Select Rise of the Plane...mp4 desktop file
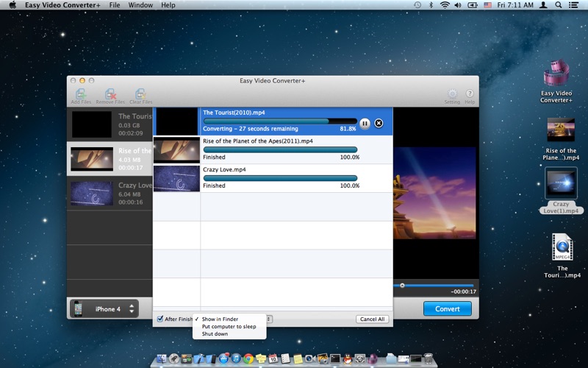 (561, 139)
